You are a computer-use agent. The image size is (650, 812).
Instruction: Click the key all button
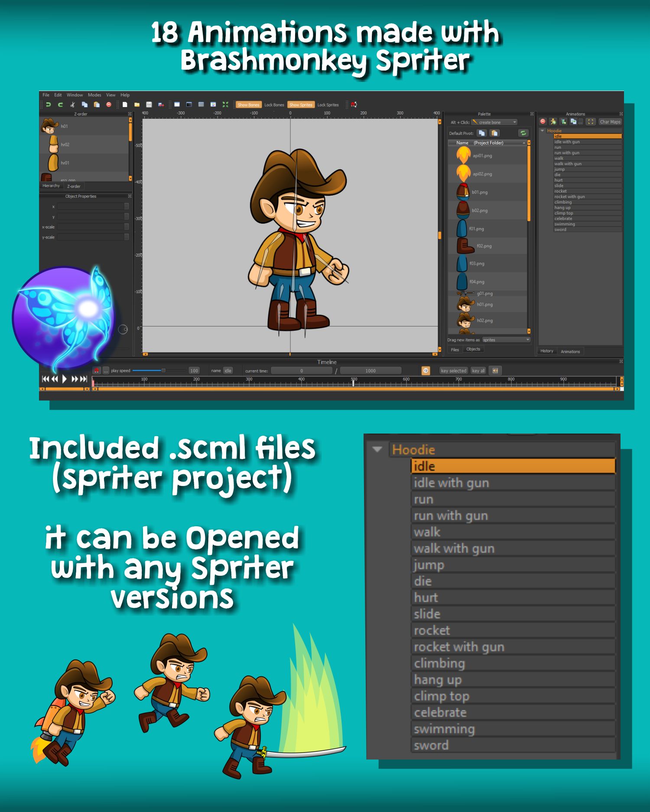coord(478,371)
